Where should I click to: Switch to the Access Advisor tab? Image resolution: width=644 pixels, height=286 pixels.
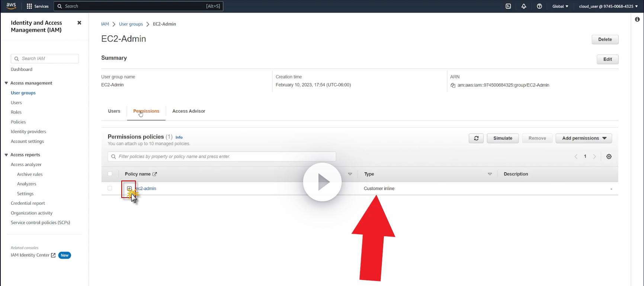click(x=189, y=111)
